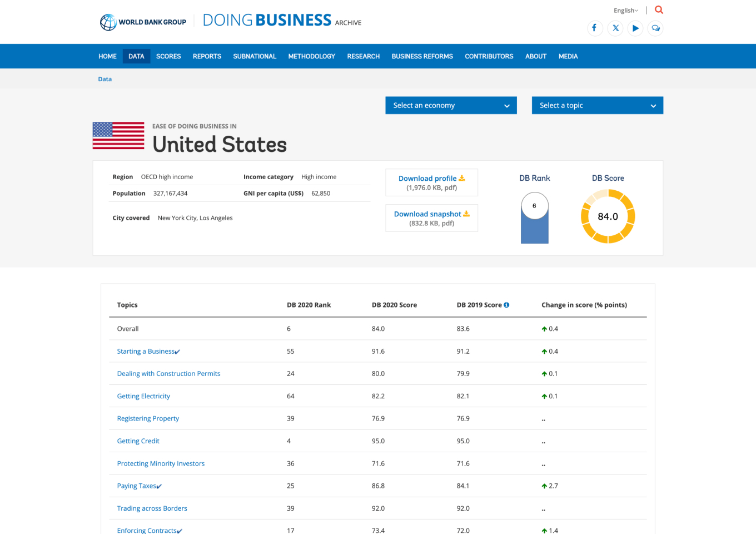Open the REPORTS menu item
This screenshot has width=756, height=534.
tap(207, 56)
